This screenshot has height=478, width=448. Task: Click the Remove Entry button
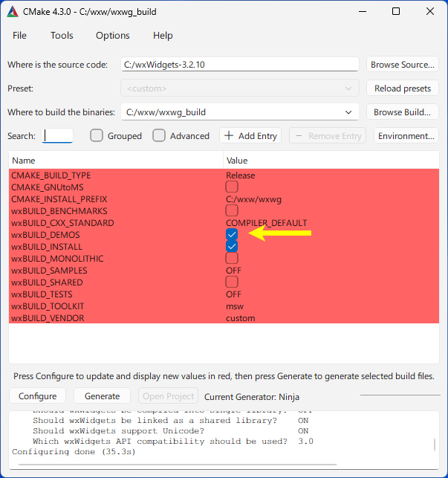(x=328, y=135)
